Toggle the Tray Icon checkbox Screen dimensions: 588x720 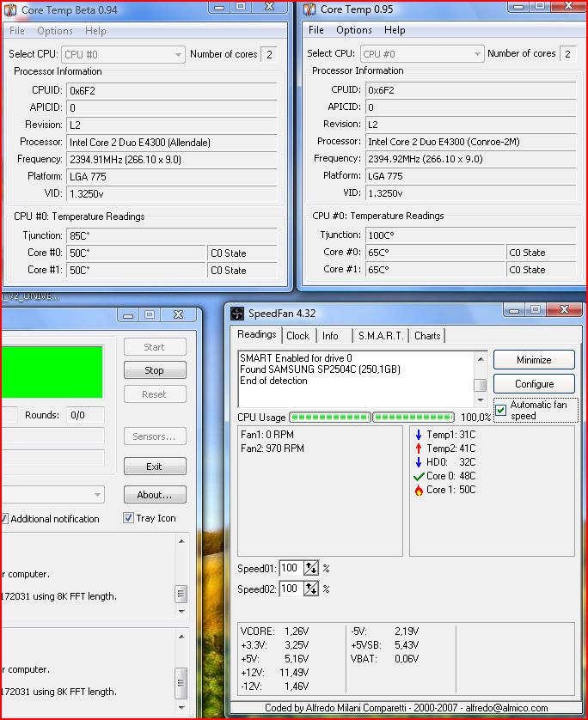129,517
